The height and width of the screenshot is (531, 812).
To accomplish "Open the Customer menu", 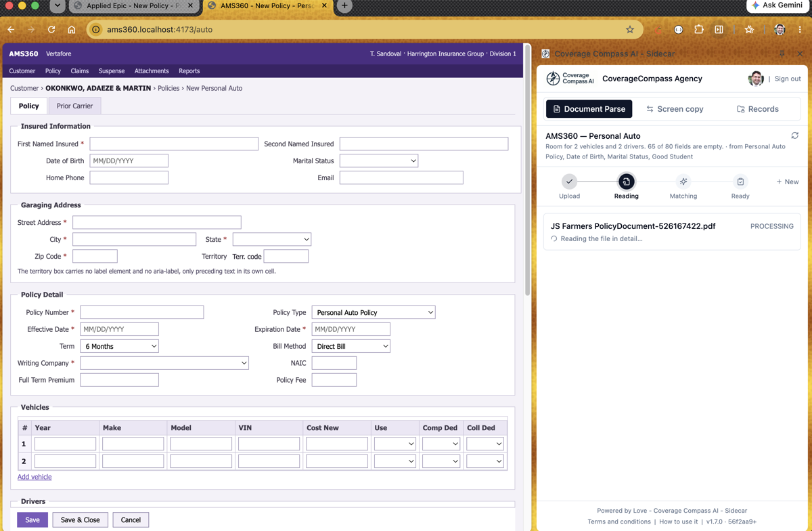I will coord(22,71).
